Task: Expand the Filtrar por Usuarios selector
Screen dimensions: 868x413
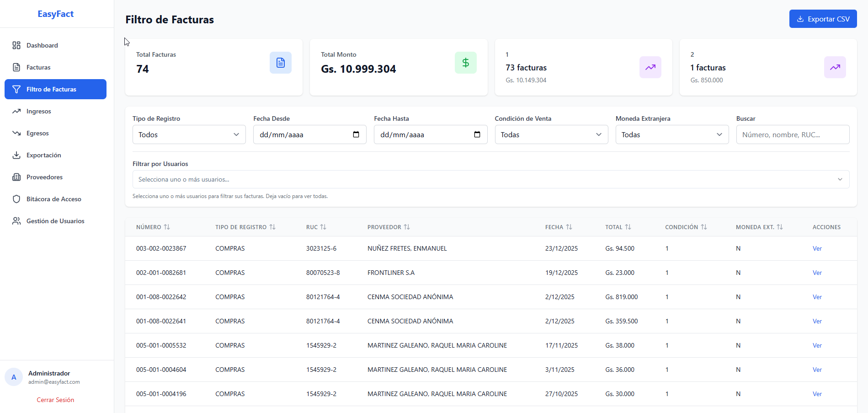Action: tap(490, 179)
